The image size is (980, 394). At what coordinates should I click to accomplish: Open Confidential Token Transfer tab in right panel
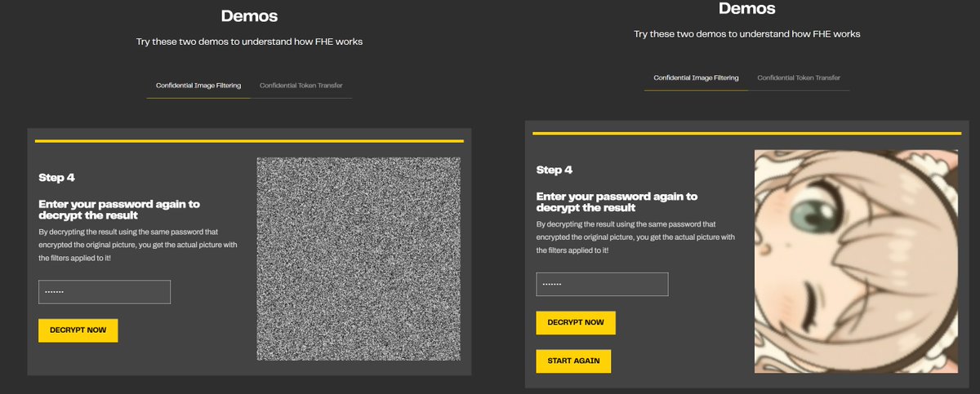click(x=799, y=77)
